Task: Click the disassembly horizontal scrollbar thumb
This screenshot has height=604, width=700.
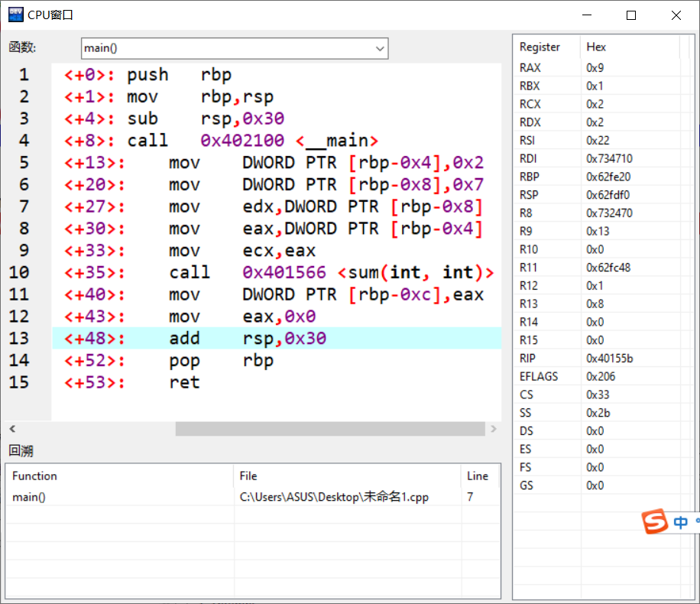Action: (x=329, y=429)
